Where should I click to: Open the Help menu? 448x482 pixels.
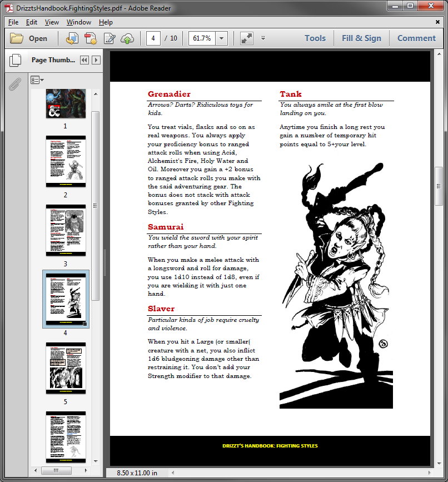[x=106, y=22]
